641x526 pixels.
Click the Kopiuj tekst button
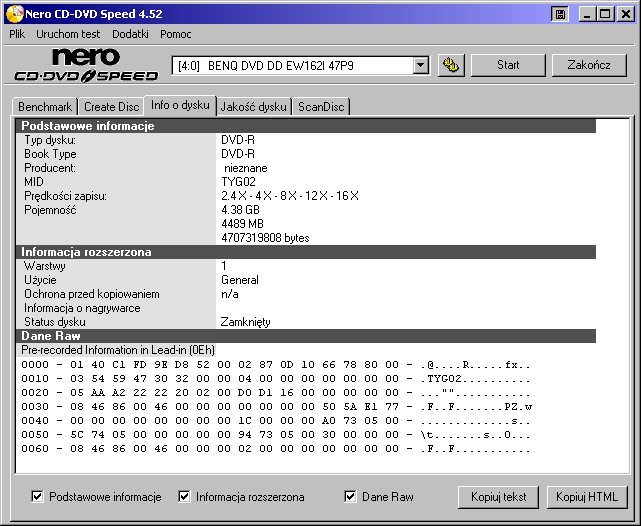pyautogui.click(x=498, y=497)
